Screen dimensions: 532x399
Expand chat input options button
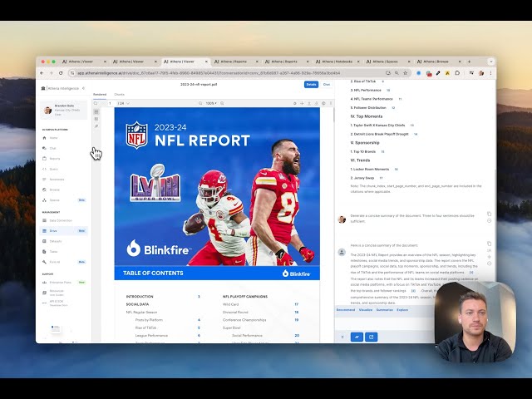coord(342,337)
